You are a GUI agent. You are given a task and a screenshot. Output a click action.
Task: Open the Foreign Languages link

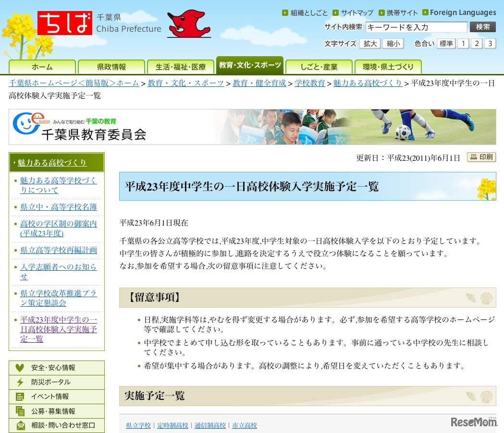click(463, 12)
